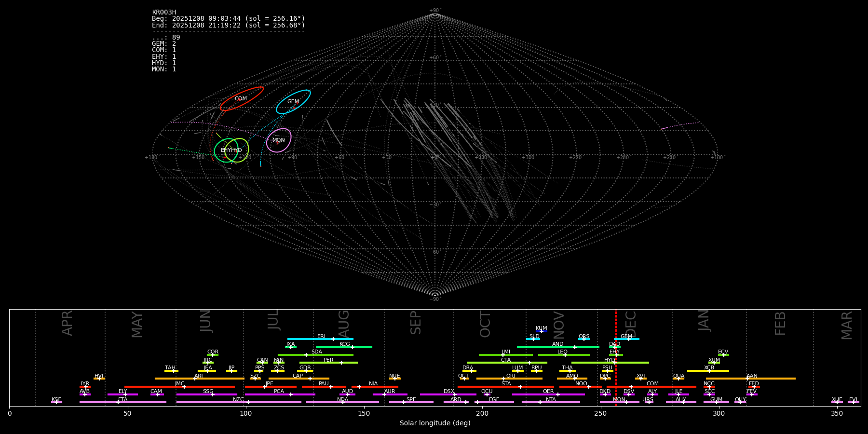868x434 pixels.
Task: Click the 'COM: 1' count in legend
Action: (x=164, y=50)
